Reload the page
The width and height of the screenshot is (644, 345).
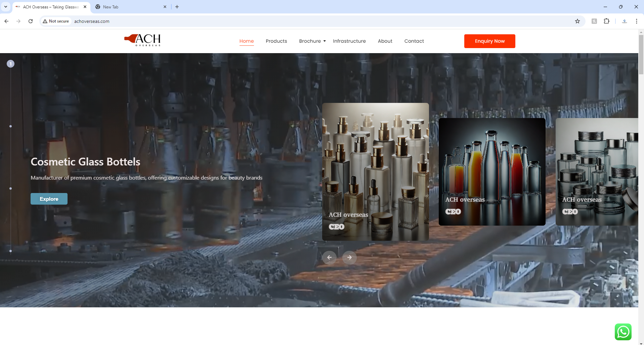[x=31, y=21]
